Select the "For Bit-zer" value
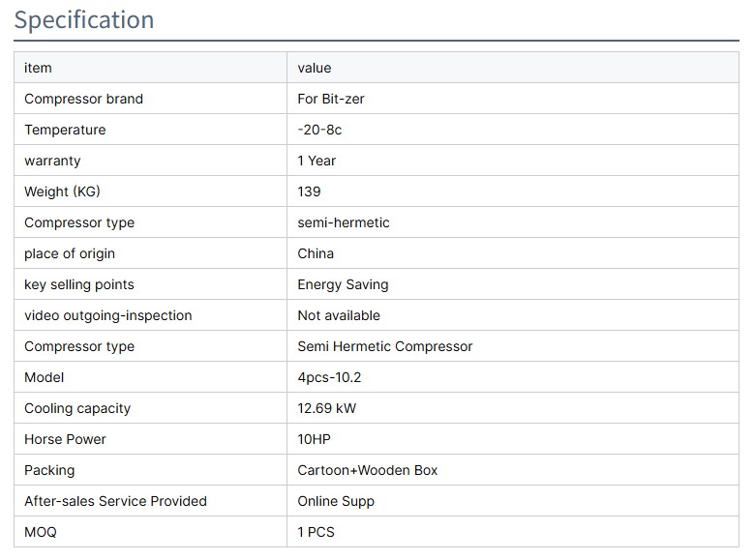 (x=331, y=99)
